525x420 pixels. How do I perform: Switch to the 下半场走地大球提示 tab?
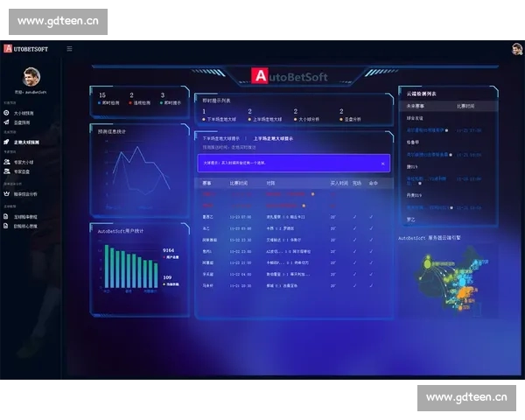[x=221, y=138]
